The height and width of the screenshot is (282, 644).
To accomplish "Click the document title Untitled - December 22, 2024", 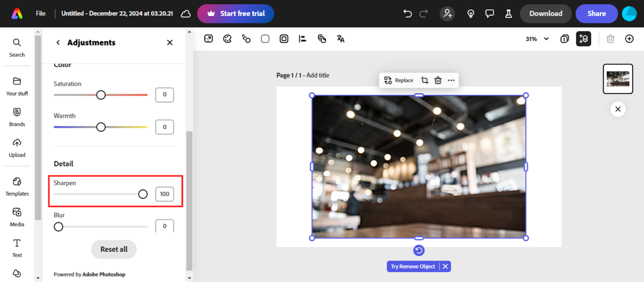I will click(x=117, y=14).
